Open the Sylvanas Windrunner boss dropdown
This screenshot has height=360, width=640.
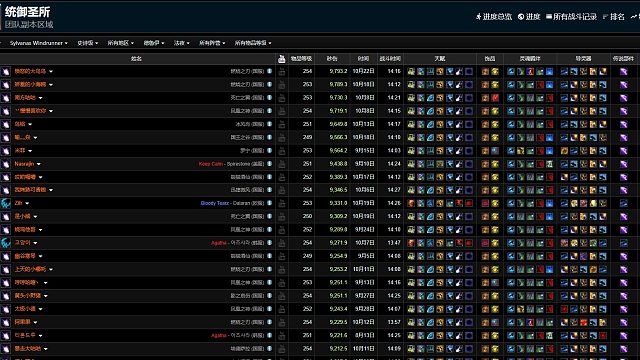(x=38, y=43)
